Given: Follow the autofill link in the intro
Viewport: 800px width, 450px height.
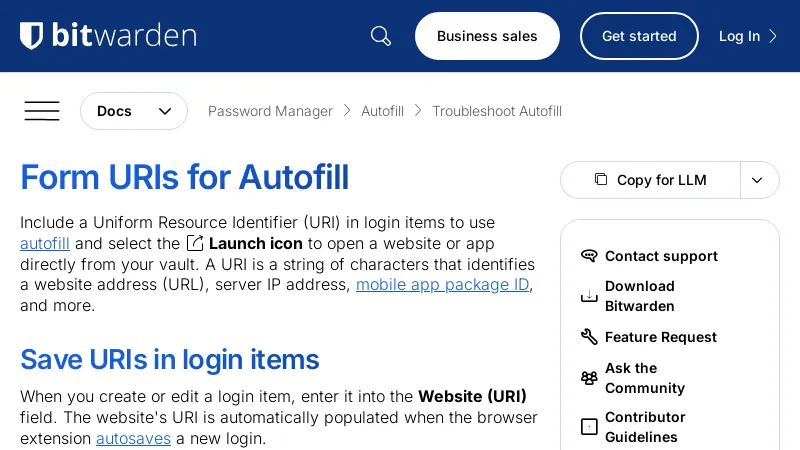Looking at the screenshot, I should point(45,243).
